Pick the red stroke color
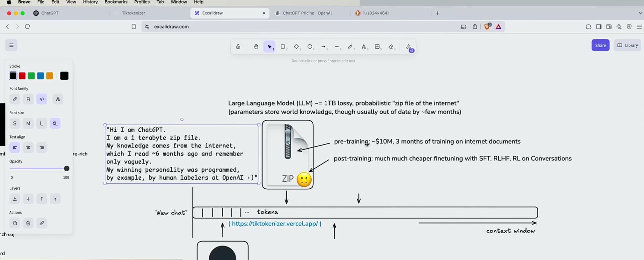This screenshot has width=644, height=260. tap(22, 76)
